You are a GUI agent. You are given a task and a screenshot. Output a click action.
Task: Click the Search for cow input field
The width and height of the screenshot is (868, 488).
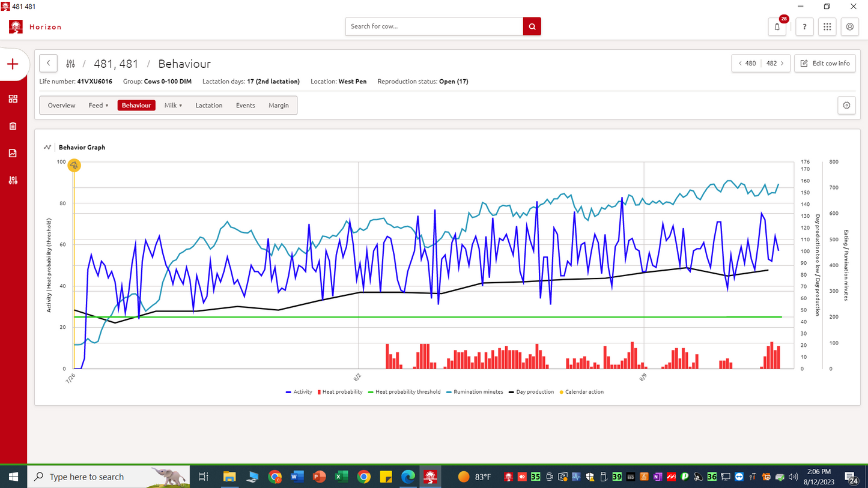pos(434,26)
